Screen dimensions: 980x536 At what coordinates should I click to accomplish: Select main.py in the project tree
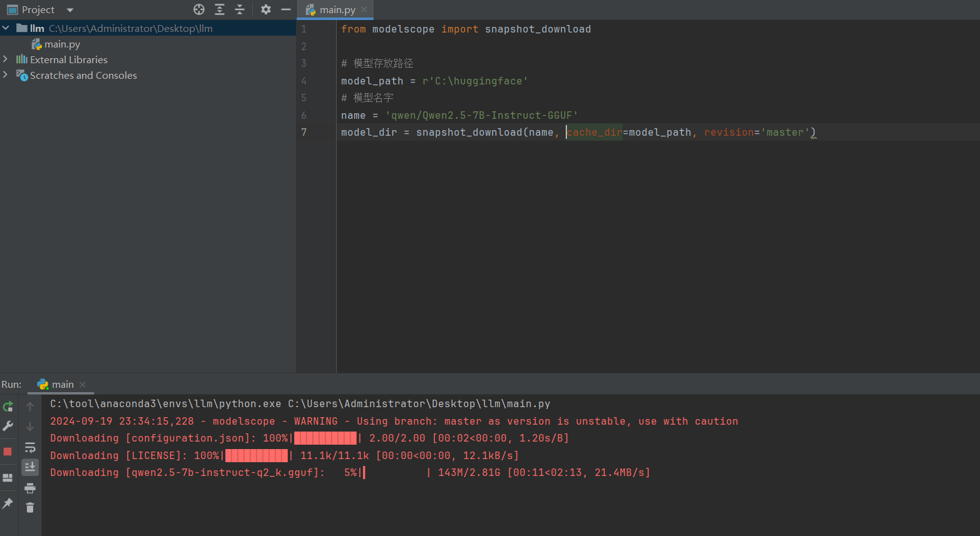click(62, 44)
